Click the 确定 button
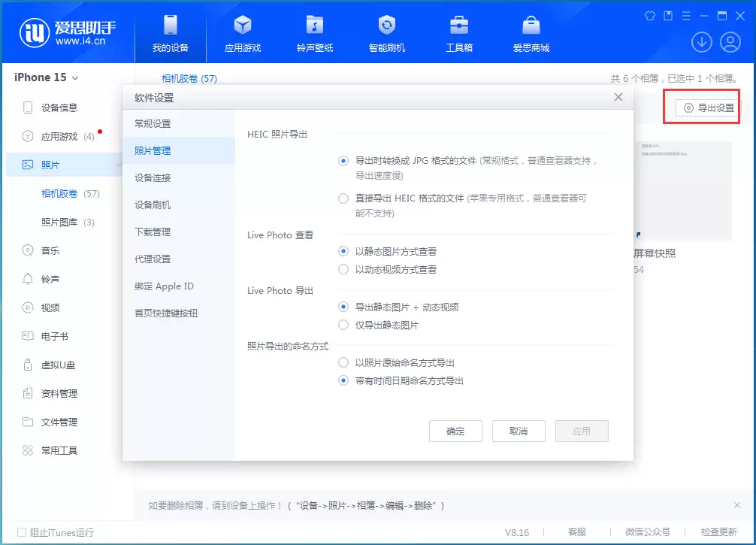The image size is (756, 545). (x=455, y=431)
